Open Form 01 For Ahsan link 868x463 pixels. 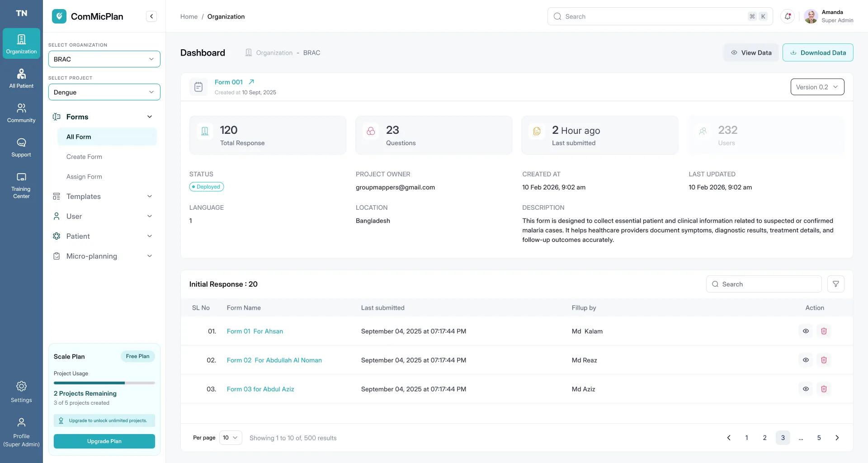point(255,331)
